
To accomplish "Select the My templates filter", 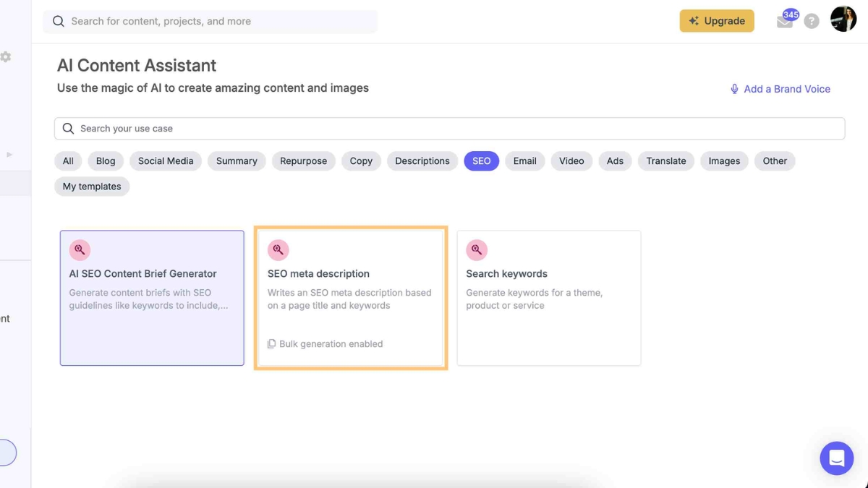I will coord(91,186).
